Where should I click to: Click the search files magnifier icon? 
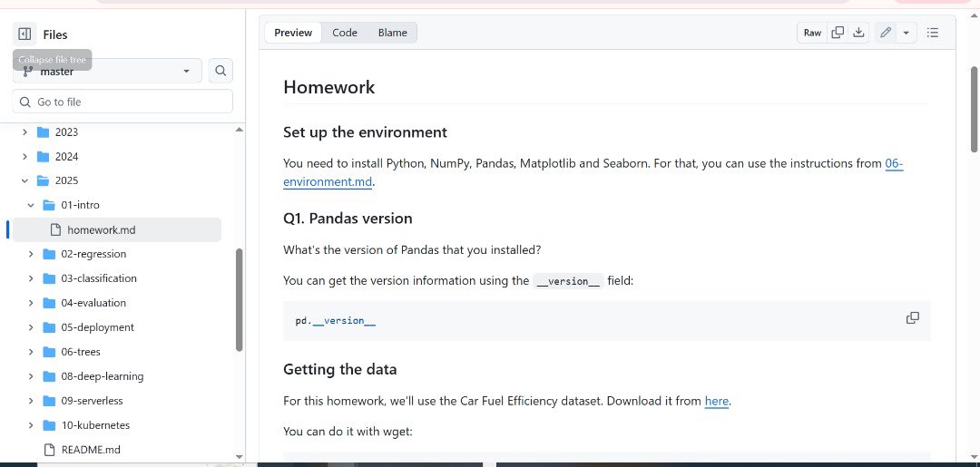[220, 71]
